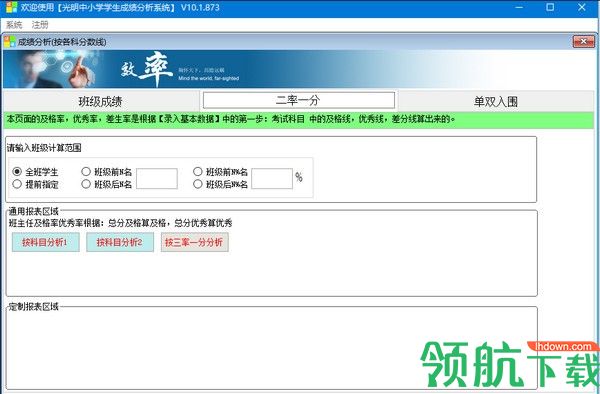Click the 按三率一分分析 button
The width and height of the screenshot is (600, 394).
194,242
